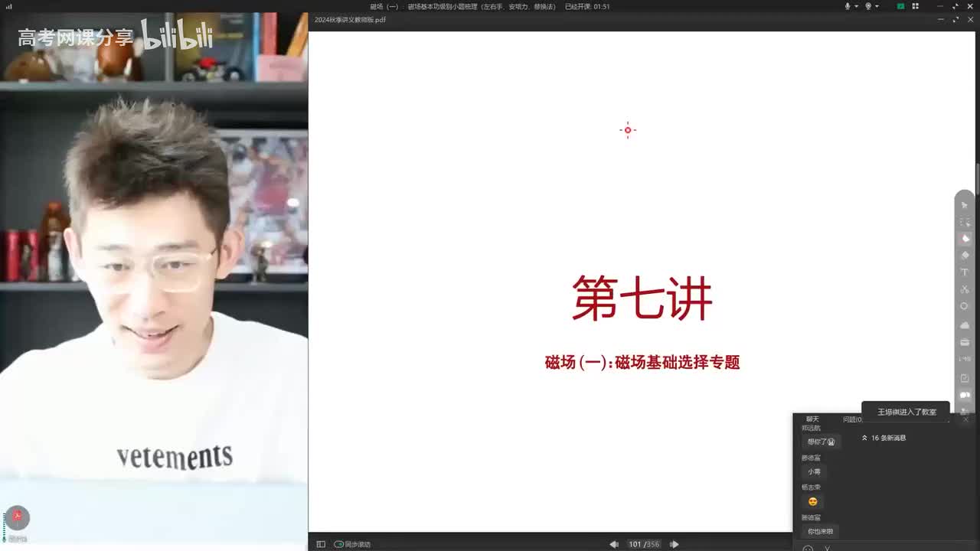
Task: Select the laser pointer tool
Action: (x=965, y=222)
